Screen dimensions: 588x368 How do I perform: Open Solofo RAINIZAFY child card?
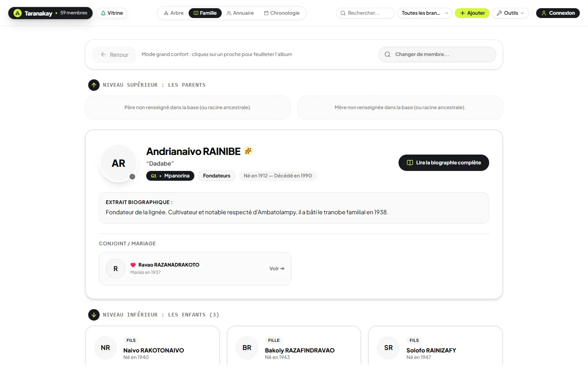[435, 346]
